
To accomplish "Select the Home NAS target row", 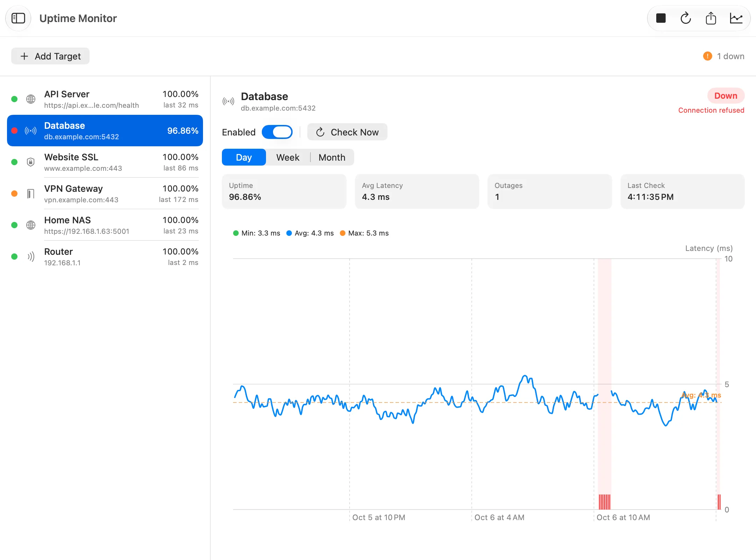I will click(105, 225).
